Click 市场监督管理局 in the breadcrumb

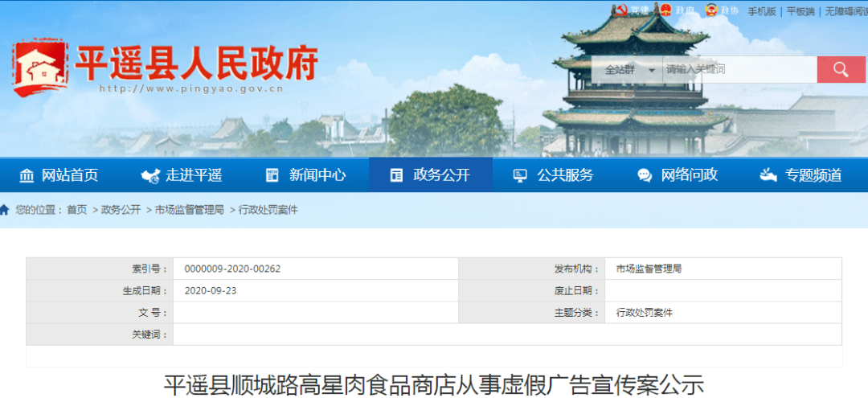click(190, 210)
